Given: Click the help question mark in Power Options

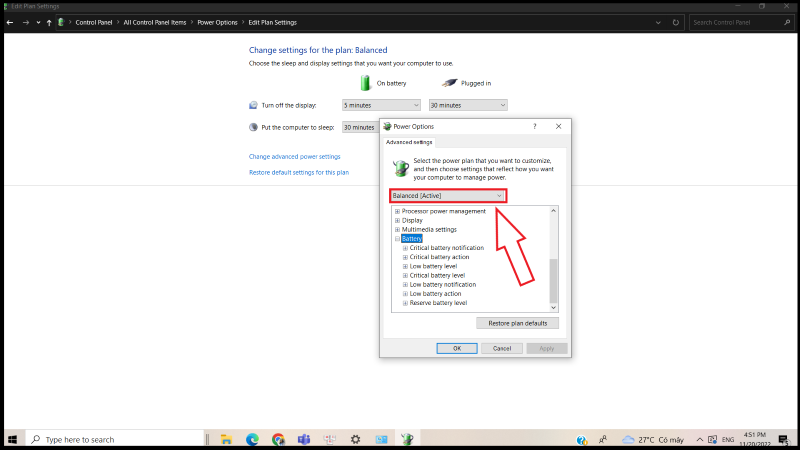Looking at the screenshot, I should tap(535, 127).
